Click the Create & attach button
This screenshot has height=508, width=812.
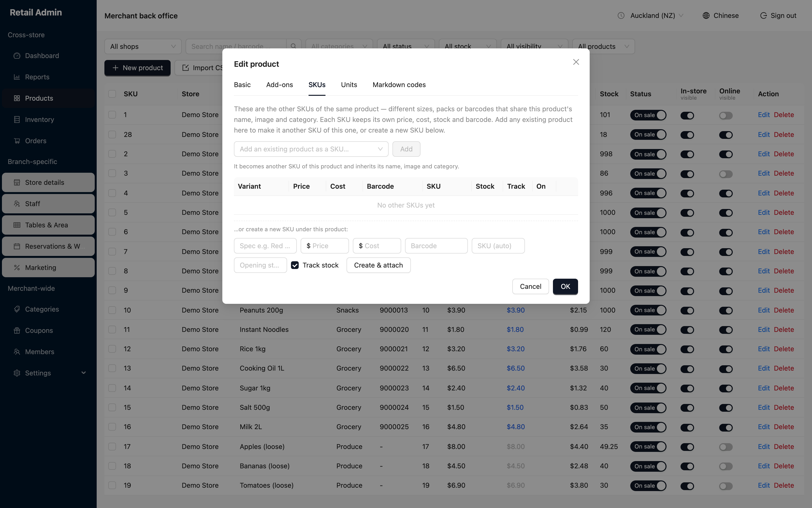coord(378,265)
